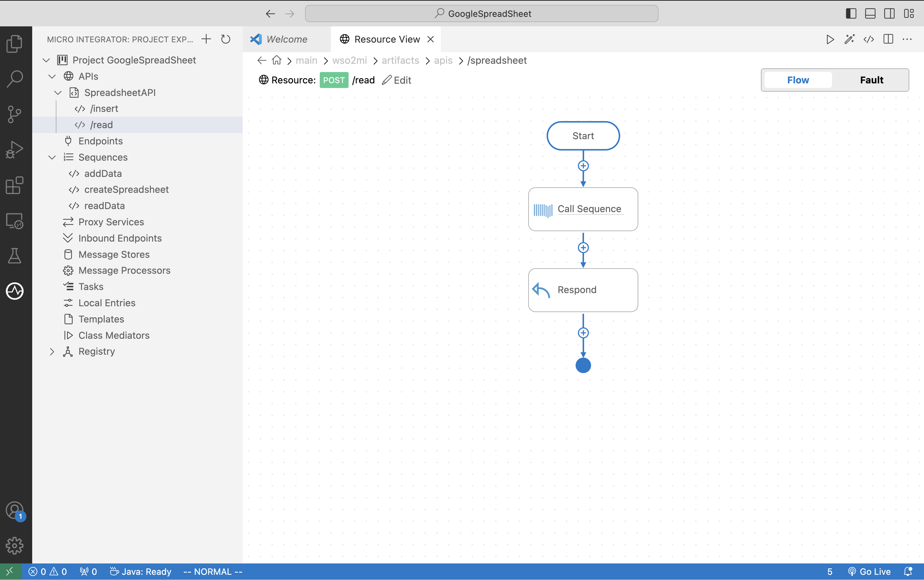924x580 pixels.
Task: Open the Micro Integrator activity bar icon
Action: point(15,291)
